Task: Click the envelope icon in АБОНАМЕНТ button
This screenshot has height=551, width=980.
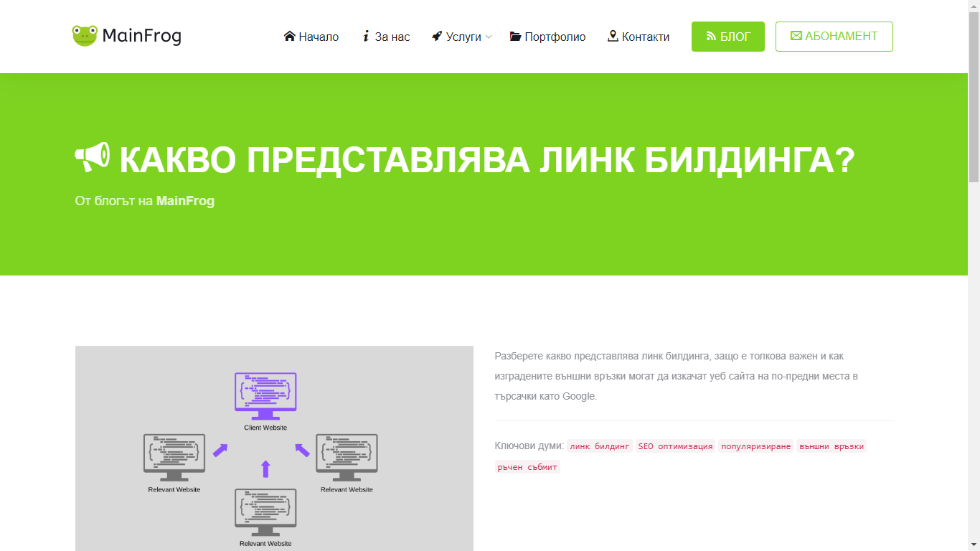Action: tap(796, 36)
